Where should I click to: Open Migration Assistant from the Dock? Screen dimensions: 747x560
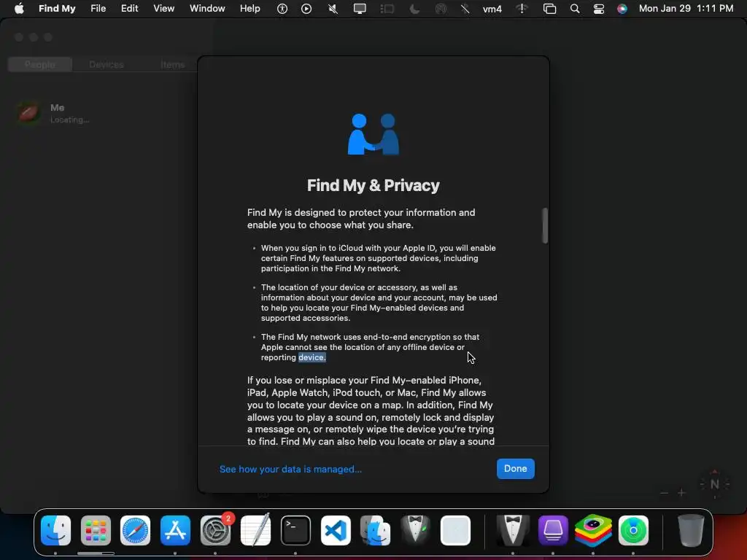[x=376, y=530]
